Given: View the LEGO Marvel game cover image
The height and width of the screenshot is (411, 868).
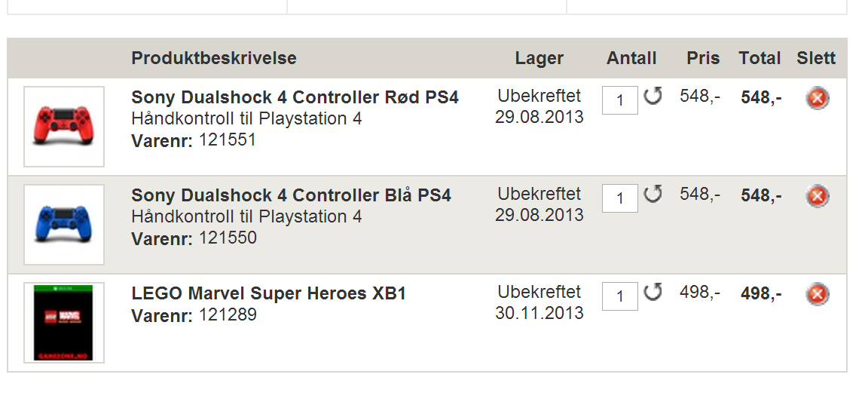Looking at the screenshot, I should pyautogui.click(x=63, y=322).
